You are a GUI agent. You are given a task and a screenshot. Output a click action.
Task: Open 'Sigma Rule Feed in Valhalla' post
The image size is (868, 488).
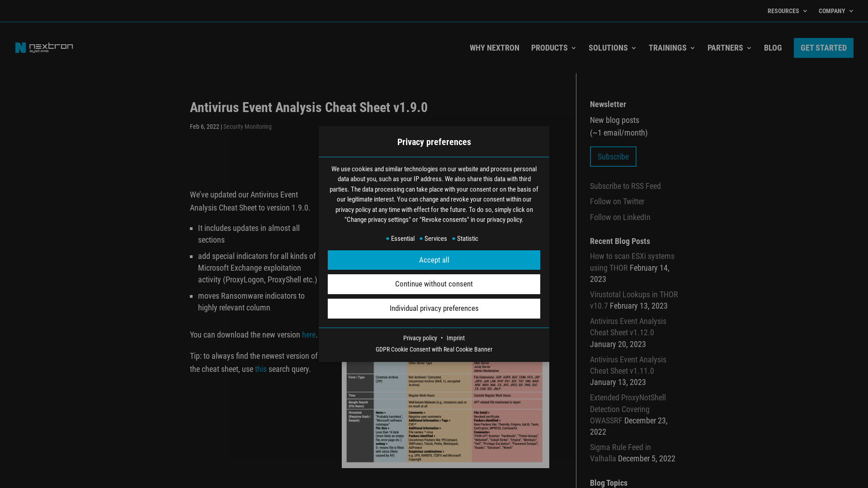[x=620, y=453]
